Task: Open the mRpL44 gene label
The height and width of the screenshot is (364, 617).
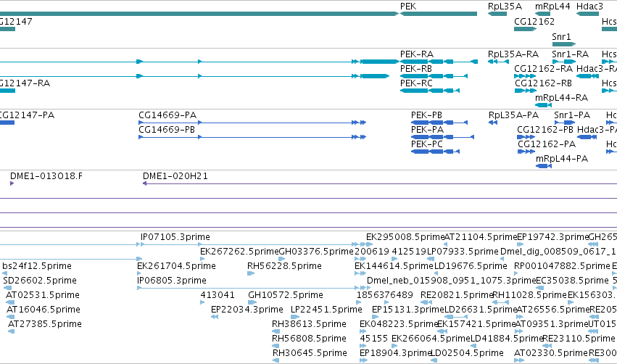Action: (x=552, y=7)
